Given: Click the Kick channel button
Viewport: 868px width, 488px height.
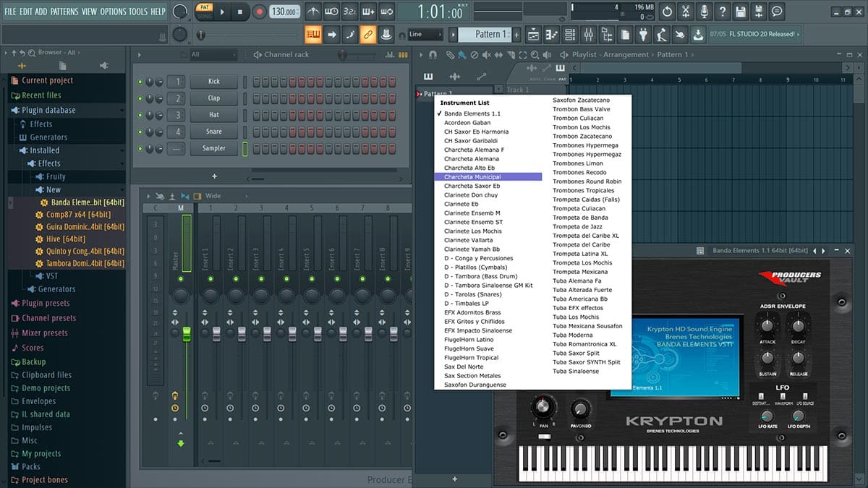Looking at the screenshot, I should click(214, 82).
